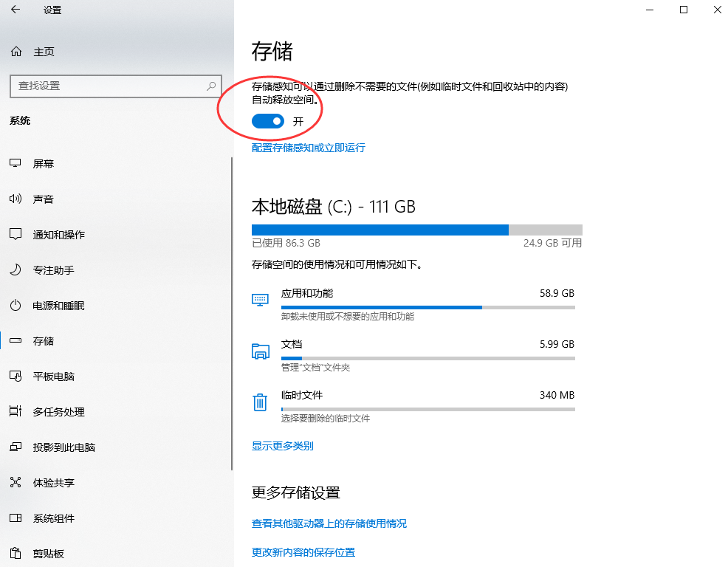Click the 文档 usage bar
The image size is (728, 567).
point(428,359)
